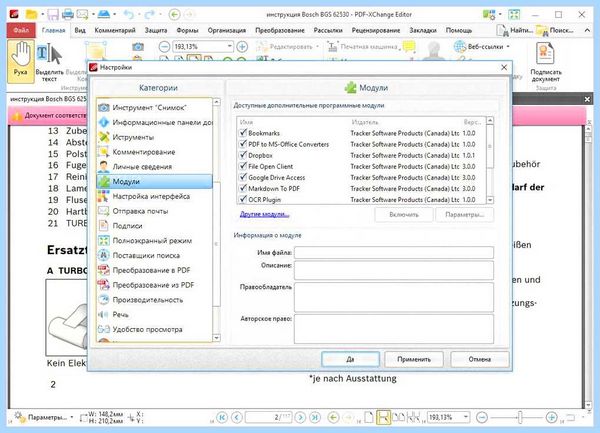Uncheck the Google Drive Access checkbox

[x=243, y=177]
